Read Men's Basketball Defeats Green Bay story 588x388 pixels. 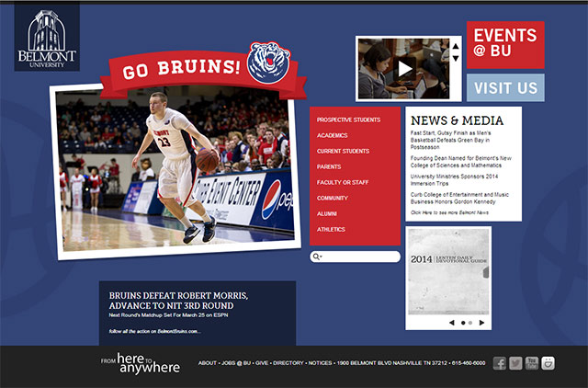[450, 140]
